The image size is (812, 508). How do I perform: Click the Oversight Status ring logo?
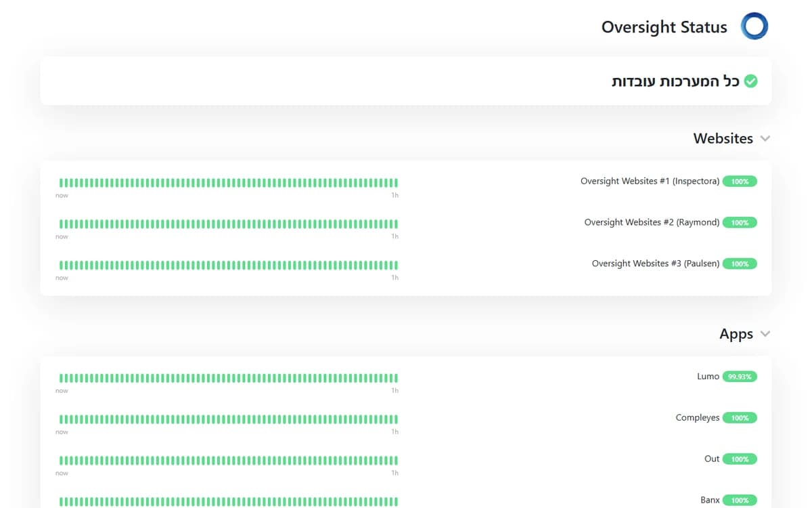[x=754, y=26]
